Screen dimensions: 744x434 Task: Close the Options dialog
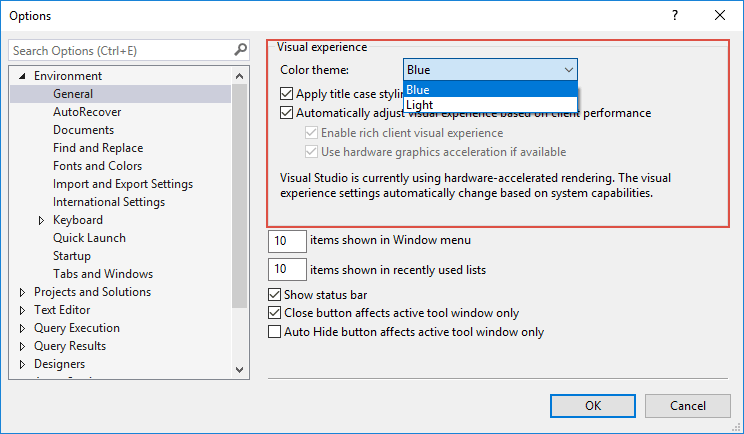click(720, 16)
